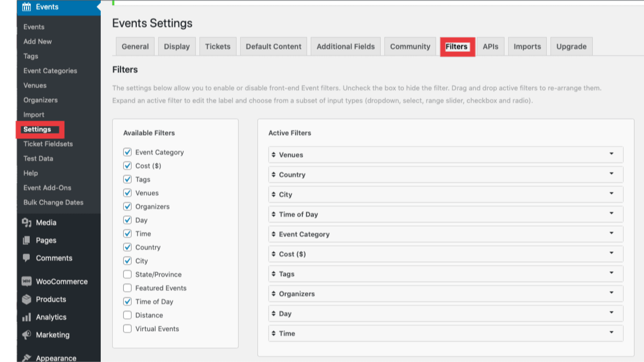The image size is (644, 362).
Task: Uncheck the City available filter
Action: pos(127,261)
